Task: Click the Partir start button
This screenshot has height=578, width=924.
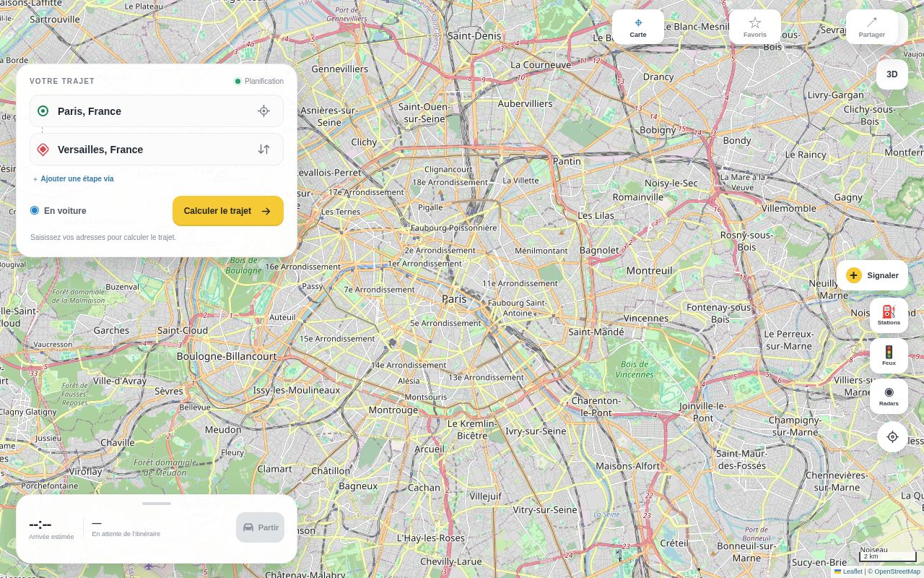Action: pos(260,527)
